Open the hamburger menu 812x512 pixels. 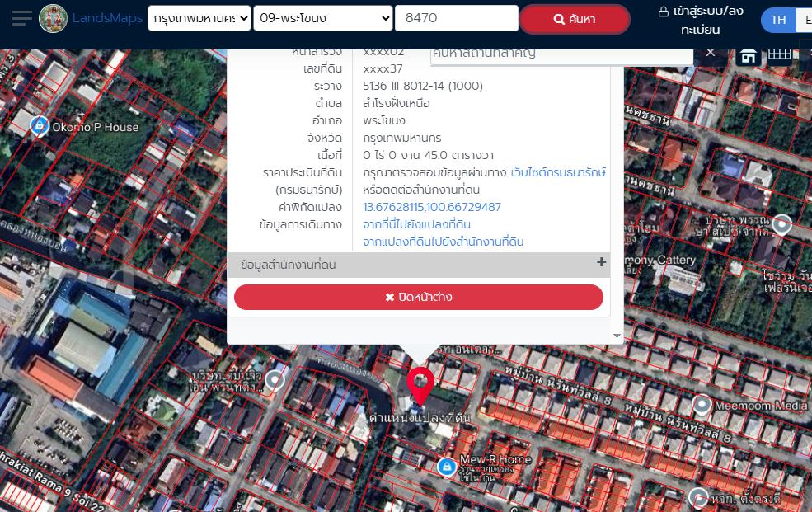point(21,18)
